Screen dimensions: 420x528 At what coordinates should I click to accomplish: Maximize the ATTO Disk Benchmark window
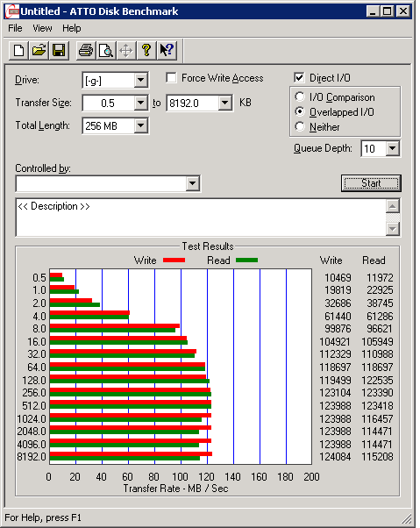387,11
